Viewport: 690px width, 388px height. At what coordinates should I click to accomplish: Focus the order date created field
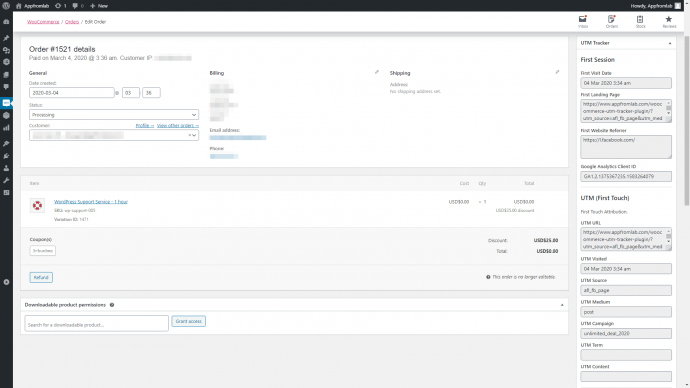tap(72, 93)
